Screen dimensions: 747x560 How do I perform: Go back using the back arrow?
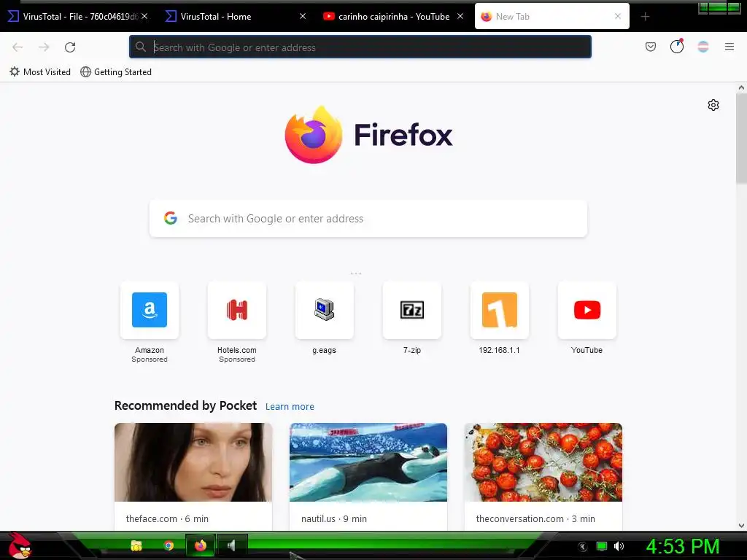click(x=18, y=47)
